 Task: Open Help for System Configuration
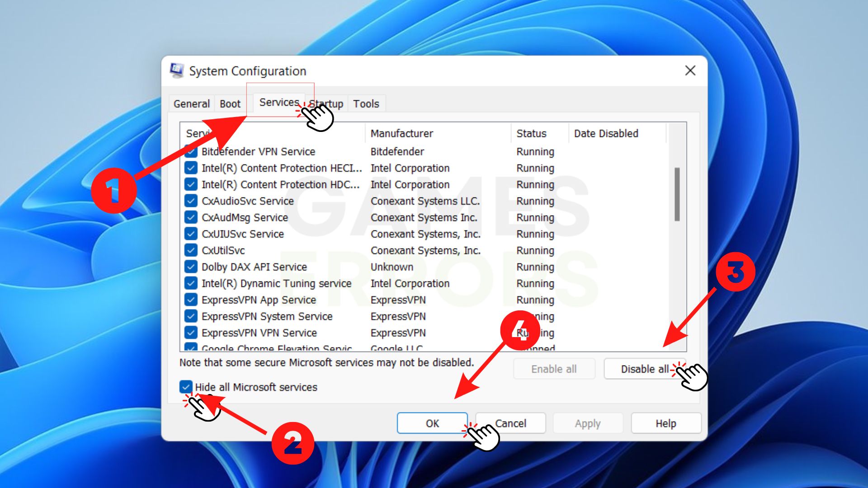pyautogui.click(x=665, y=423)
